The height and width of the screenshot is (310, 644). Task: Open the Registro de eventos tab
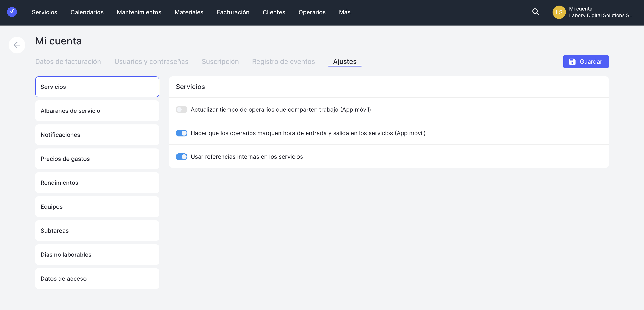[x=283, y=62]
